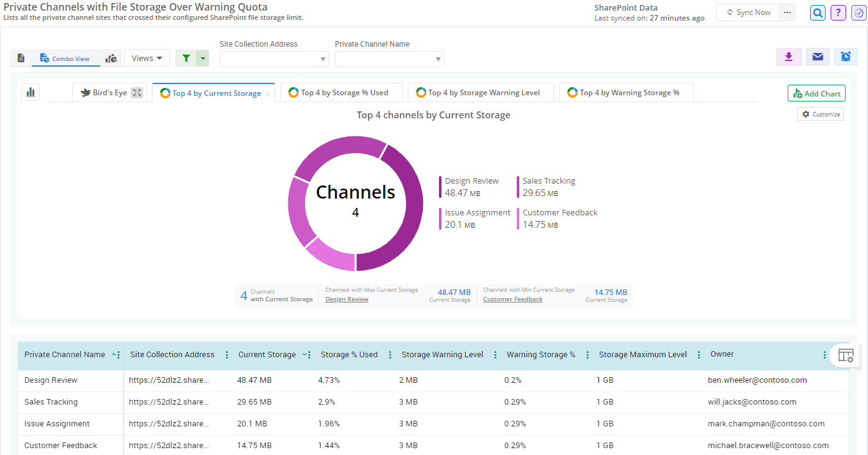Open help via question mark icon
Screen dimensions: 868x455
click(x=838, y=12)
